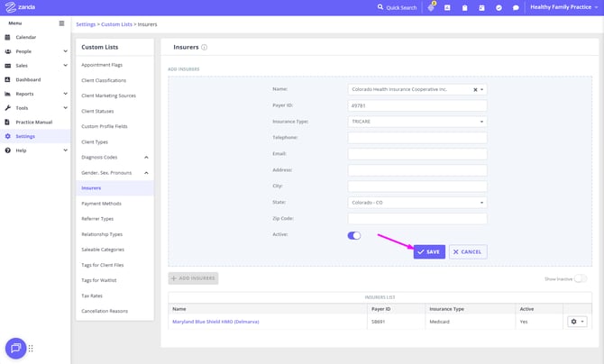This screenshot has height=364, width=604.
Task: Open the gear actions menu for Maryland Blue Shield
Action: pyautogui.click(x=576, y=321)
